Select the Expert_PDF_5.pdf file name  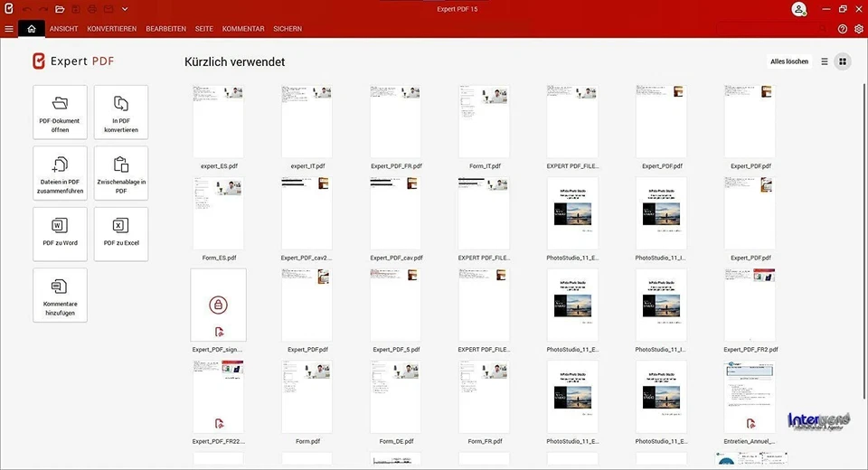[396, 349]
